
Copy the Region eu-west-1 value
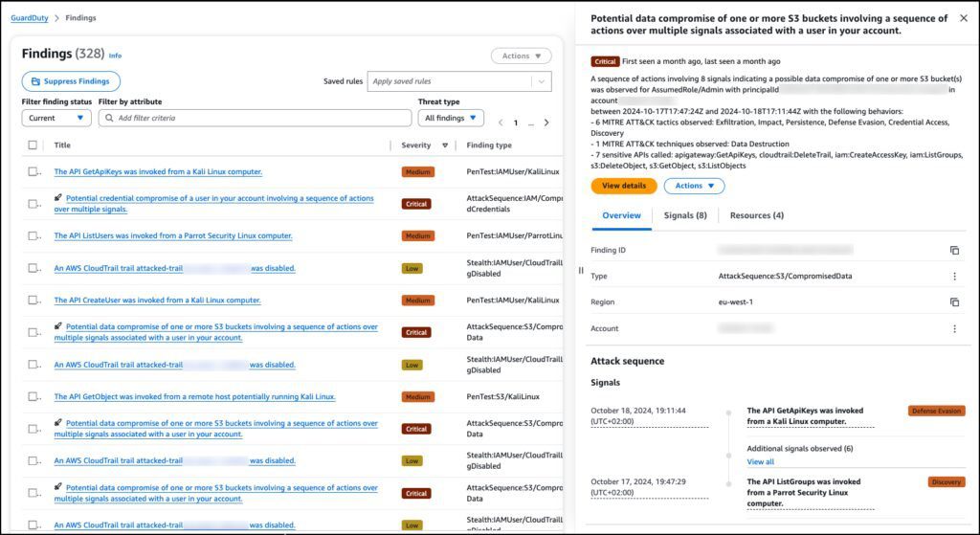click(x=954, y=302)
